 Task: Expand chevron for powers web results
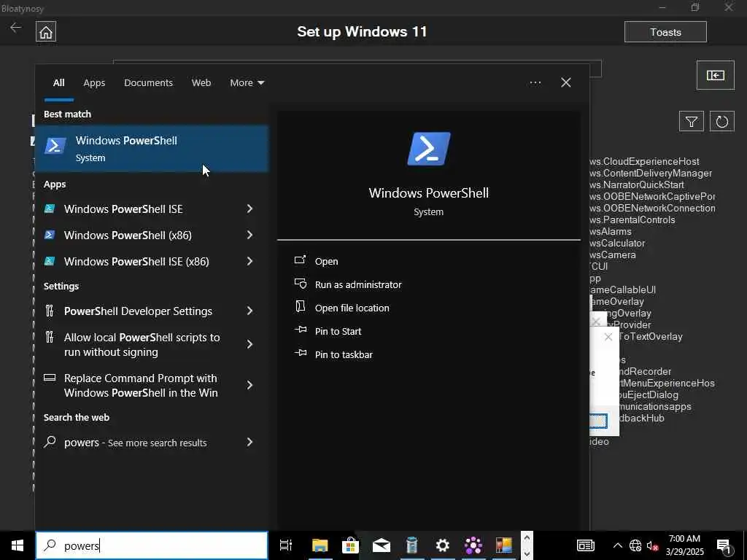(249, 443)
